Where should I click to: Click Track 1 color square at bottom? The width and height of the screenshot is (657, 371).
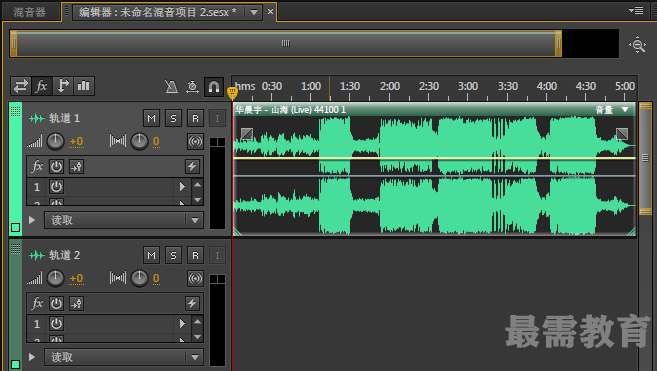(16, 228)
